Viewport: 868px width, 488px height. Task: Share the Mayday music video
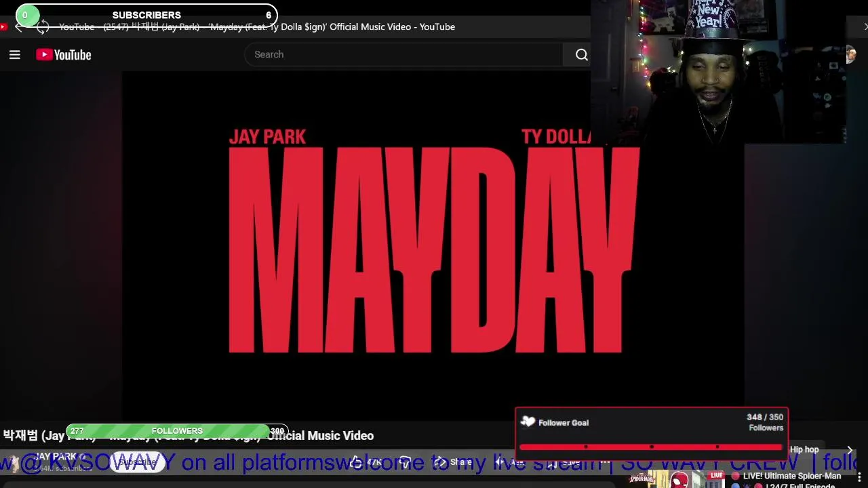452,462
